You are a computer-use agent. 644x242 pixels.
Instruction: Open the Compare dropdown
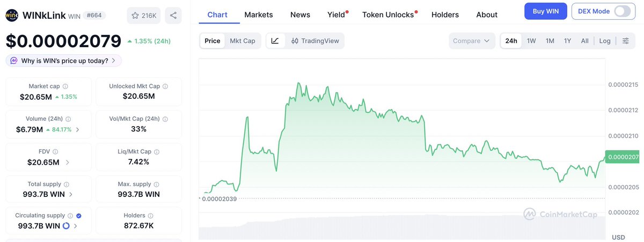click(x=472, y=41)
